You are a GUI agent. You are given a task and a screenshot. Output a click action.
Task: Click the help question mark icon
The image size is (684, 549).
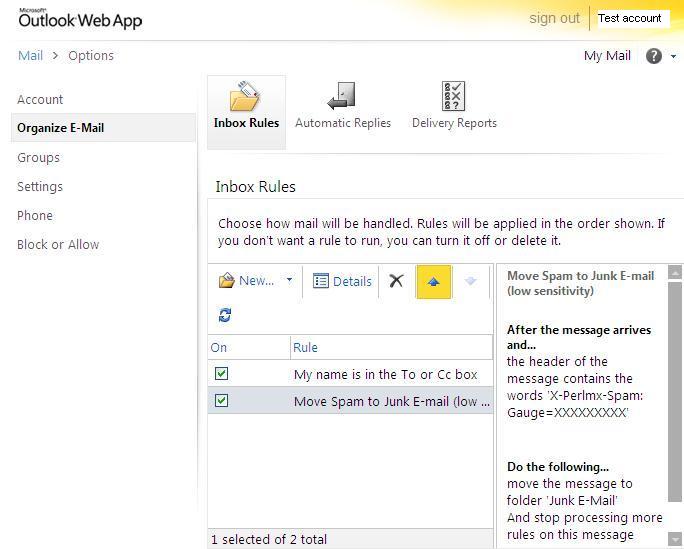tap(654, 56)
